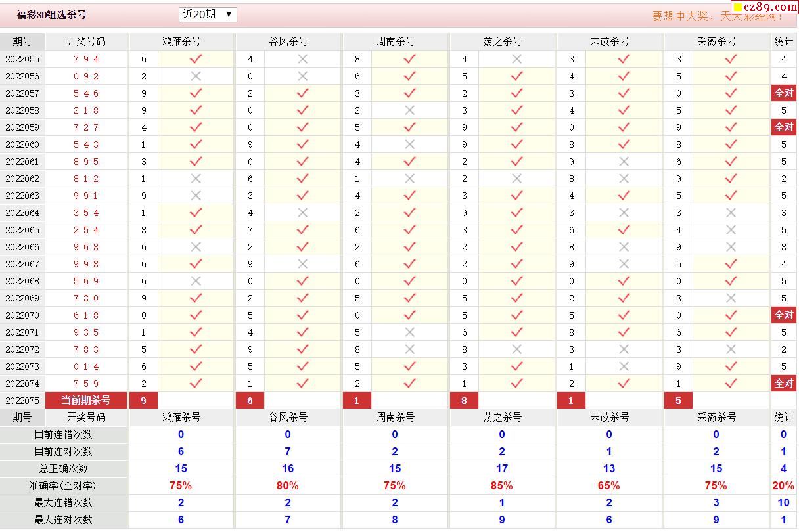Click 谷风杀号 cross mark in row 2022064
The image size is (799, 532).
coord(302,213)
